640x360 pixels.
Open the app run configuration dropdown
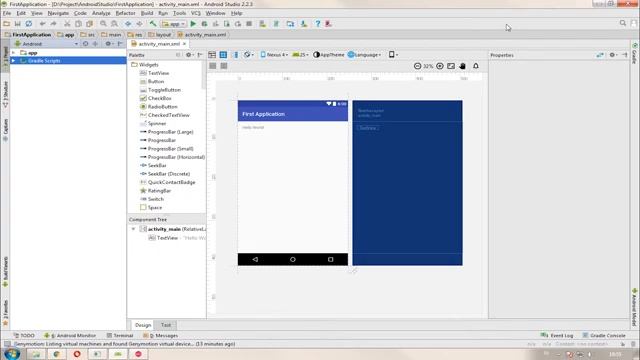click(174, 24)
